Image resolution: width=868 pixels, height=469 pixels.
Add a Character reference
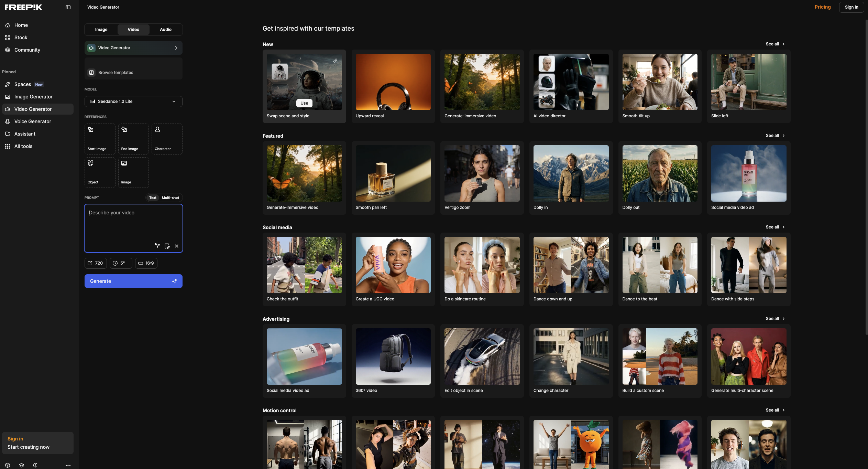click(167, 139)
